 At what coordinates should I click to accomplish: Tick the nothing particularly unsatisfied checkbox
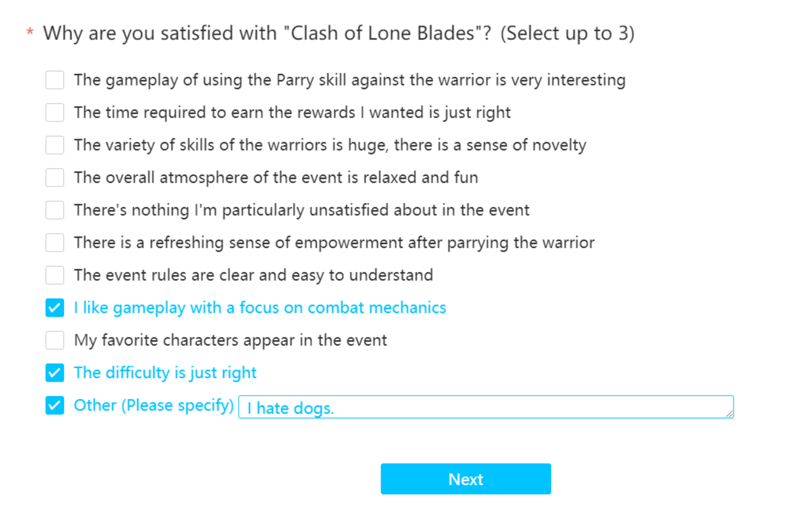tap(55, 210)
